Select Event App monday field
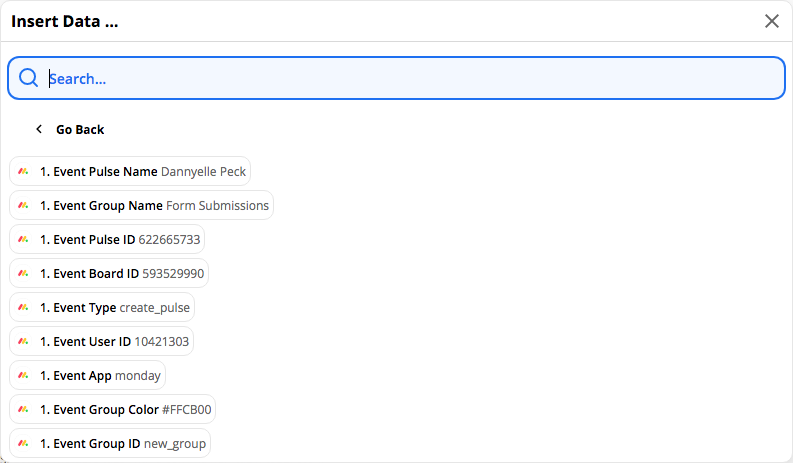Image resolution: width=793 pixels, height=463 pixels. tap(87, 375)
